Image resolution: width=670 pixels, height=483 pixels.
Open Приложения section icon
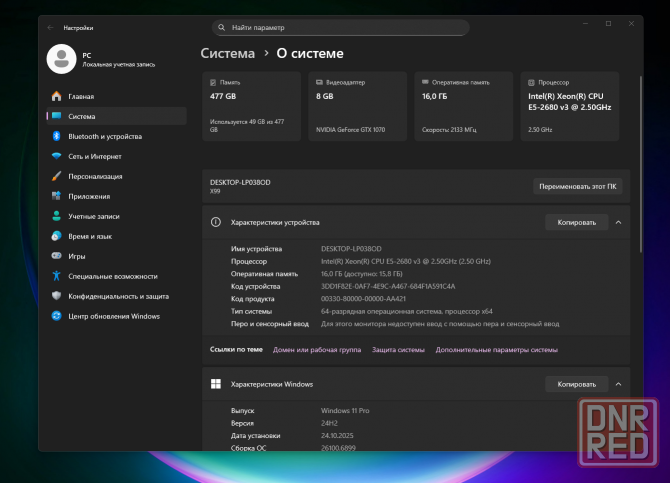tap(57, 196)
